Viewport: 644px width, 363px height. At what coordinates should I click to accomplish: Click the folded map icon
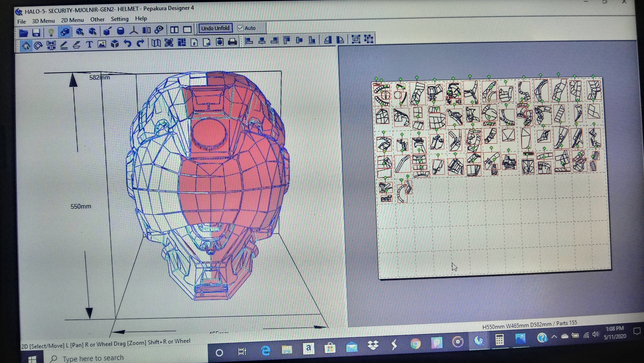[x=156, y=43]
